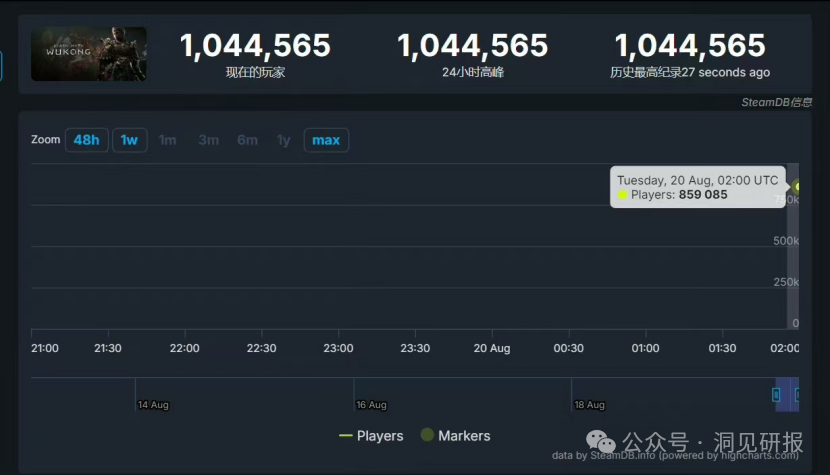The height and width of the screenshot is (475, 830).
Task: Click the 21:00 time axis label
Action: coord(45,348)
